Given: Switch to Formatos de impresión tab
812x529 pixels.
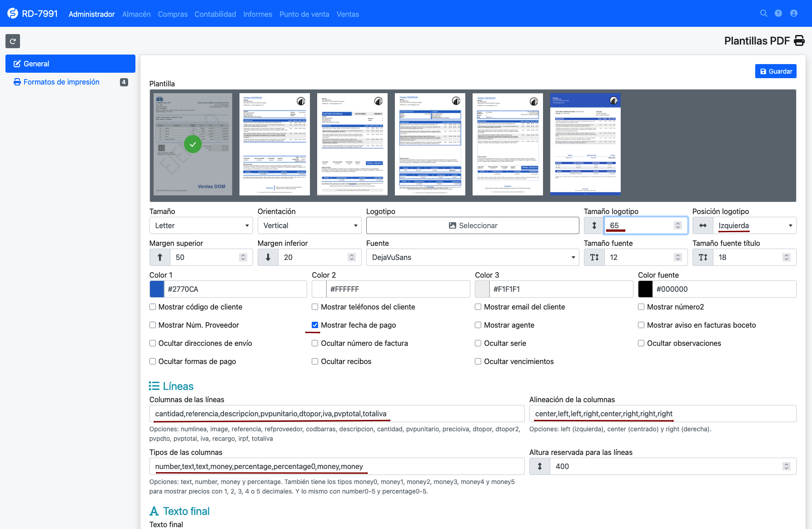Looking at the screenshot, I should click(x=61, y=82).
